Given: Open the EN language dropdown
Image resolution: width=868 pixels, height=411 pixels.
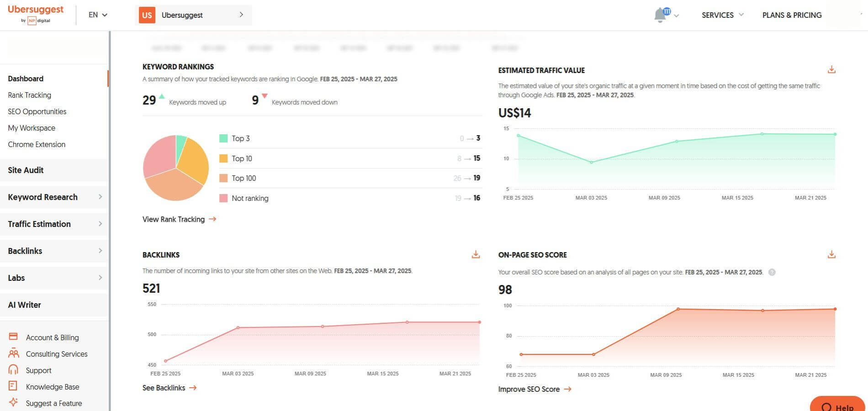Looking at the screenshot, I should [98, 15].
